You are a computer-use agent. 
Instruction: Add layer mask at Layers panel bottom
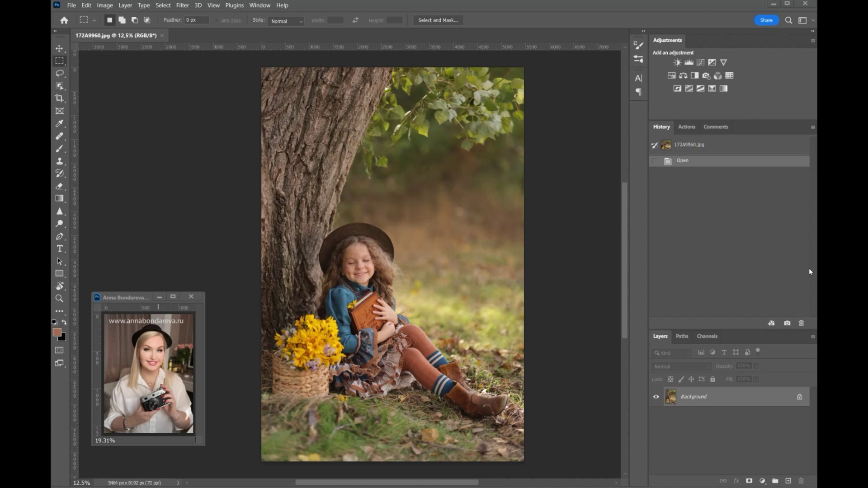pos(749,481)
